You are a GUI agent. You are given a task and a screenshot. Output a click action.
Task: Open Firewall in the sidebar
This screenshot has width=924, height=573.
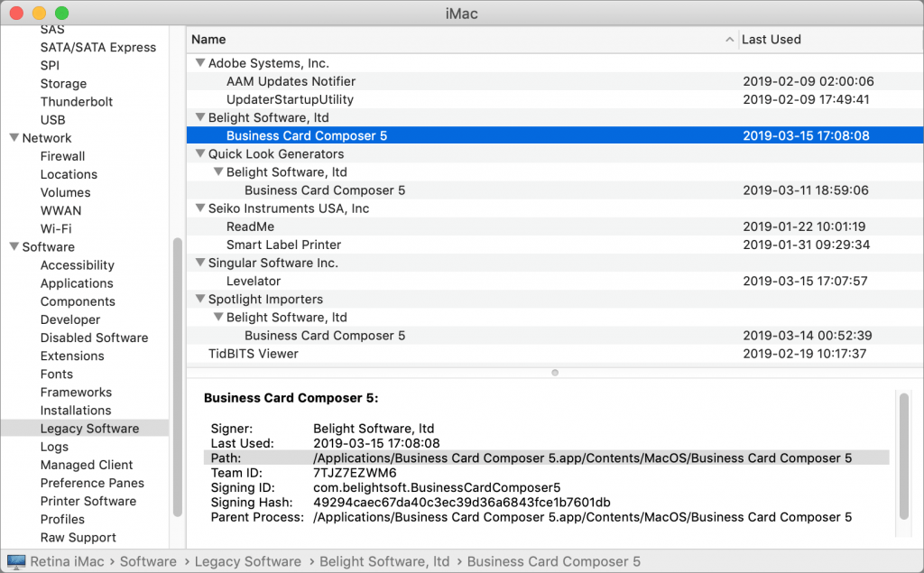click(x=62, y=156)
